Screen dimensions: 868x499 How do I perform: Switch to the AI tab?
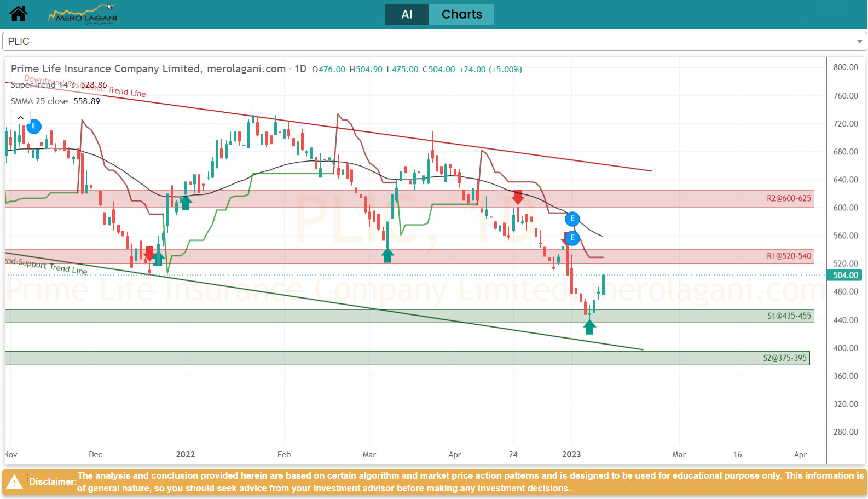[x=407, y=14]
